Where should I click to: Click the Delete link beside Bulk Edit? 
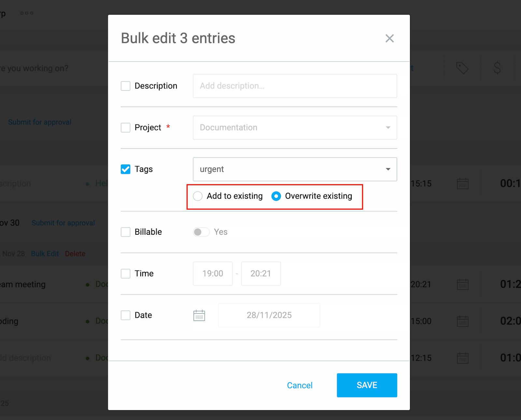(x=75, y=253)
